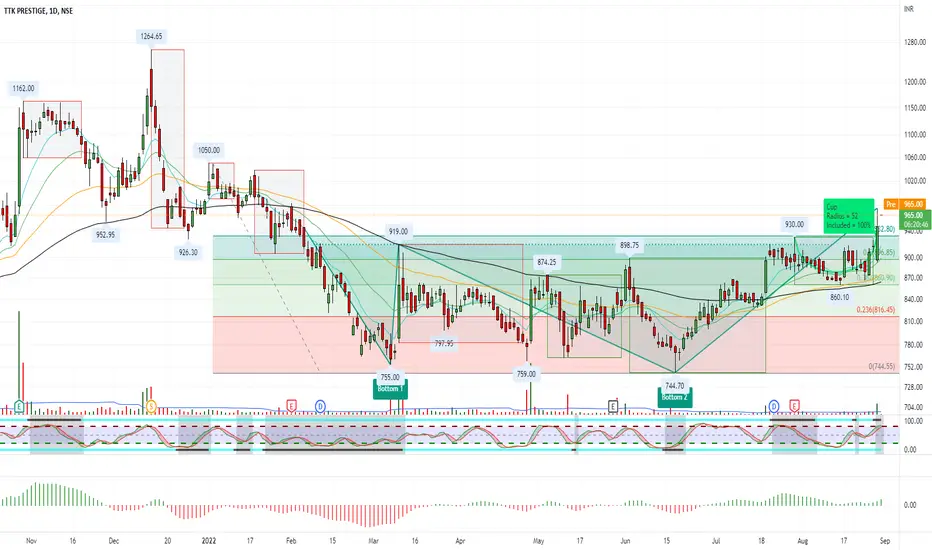Screen dimensions: 932x550
Task: Click the Jun label on the date axis
Action: click(625, 541)
